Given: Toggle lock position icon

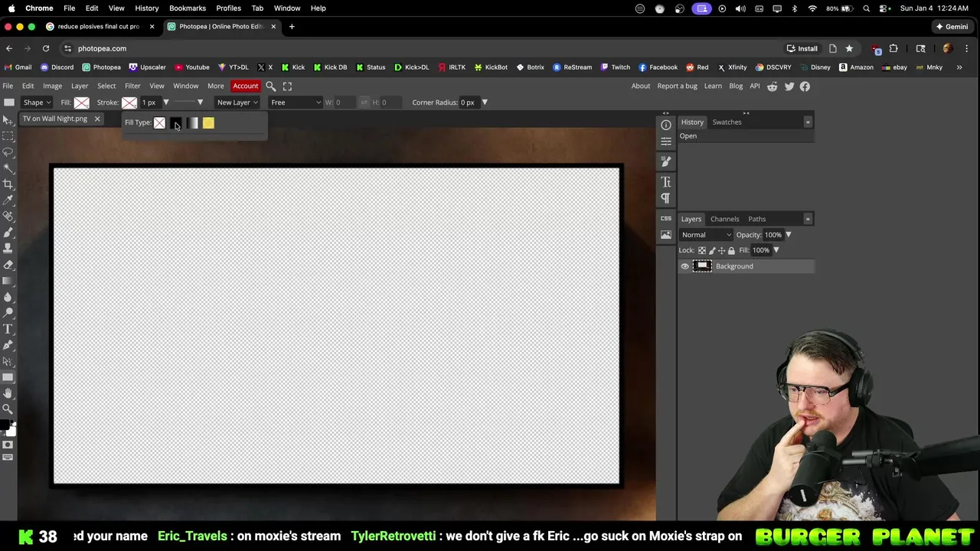Looking at the screenshot, I should [x=721, y=250].
